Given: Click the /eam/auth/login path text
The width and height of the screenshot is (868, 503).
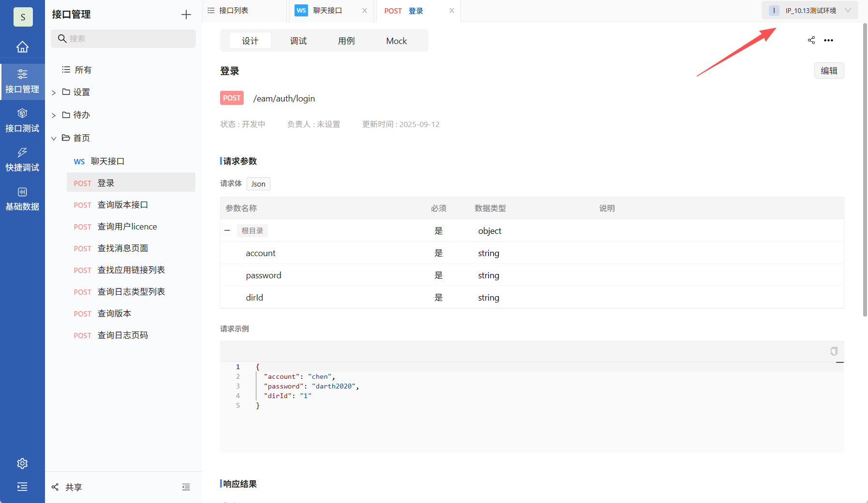Looking at the screenshot, I should click(284, 99).
